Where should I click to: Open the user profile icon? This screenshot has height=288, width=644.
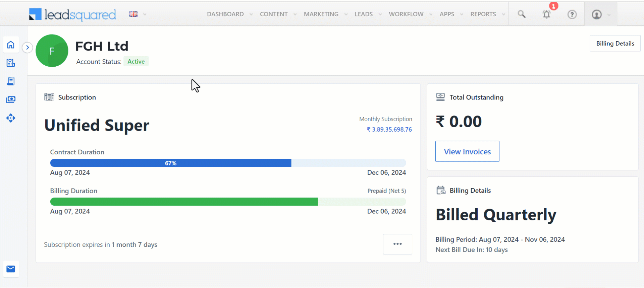coord(597,14)
